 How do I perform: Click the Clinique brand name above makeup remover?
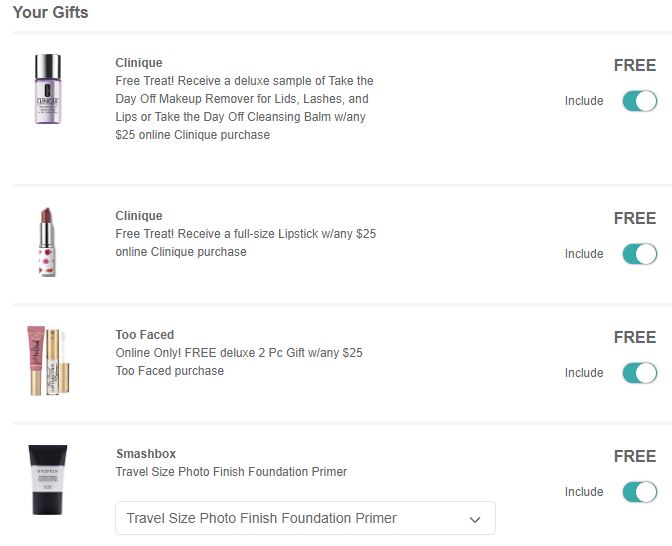(x=138, y=63)
